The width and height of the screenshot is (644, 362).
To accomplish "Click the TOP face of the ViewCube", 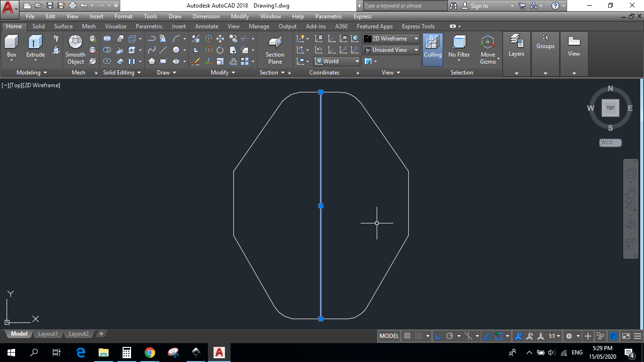I will click(x=610, y=108).
